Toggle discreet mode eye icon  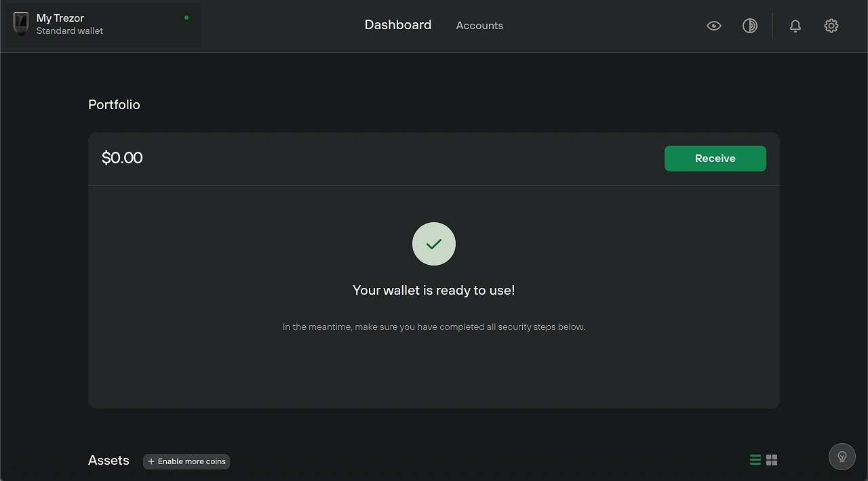click(x=714, y=26)
